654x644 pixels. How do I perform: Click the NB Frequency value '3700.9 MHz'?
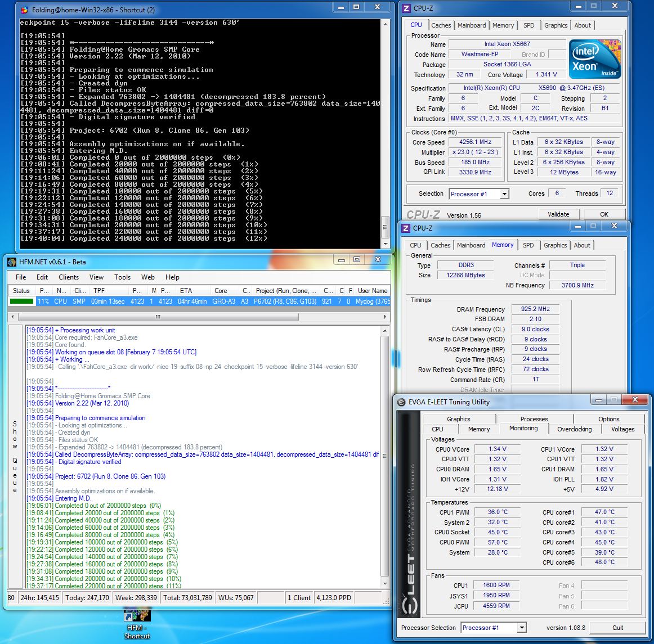577,286
